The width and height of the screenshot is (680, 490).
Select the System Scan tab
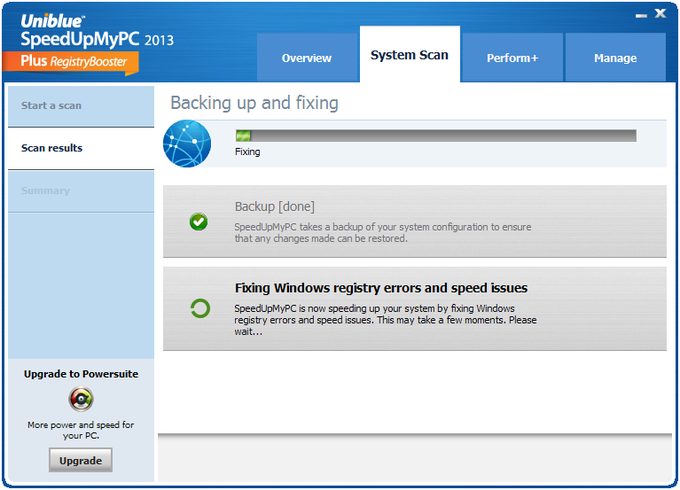pyautogui.click(x=409, y=55)
